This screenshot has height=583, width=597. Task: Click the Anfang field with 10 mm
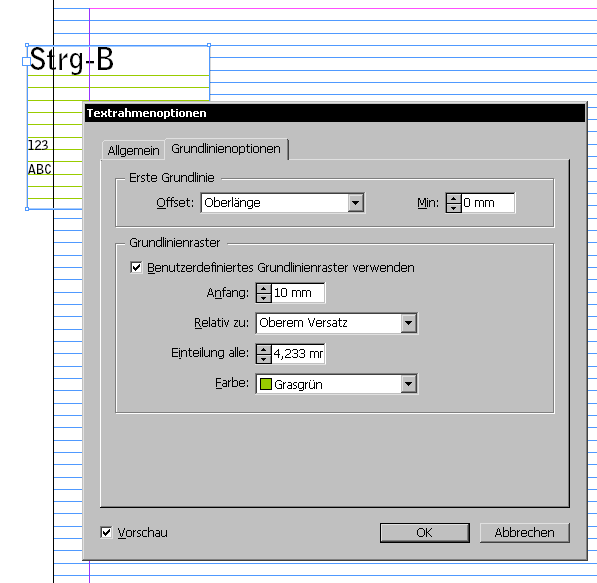[298, 293]
